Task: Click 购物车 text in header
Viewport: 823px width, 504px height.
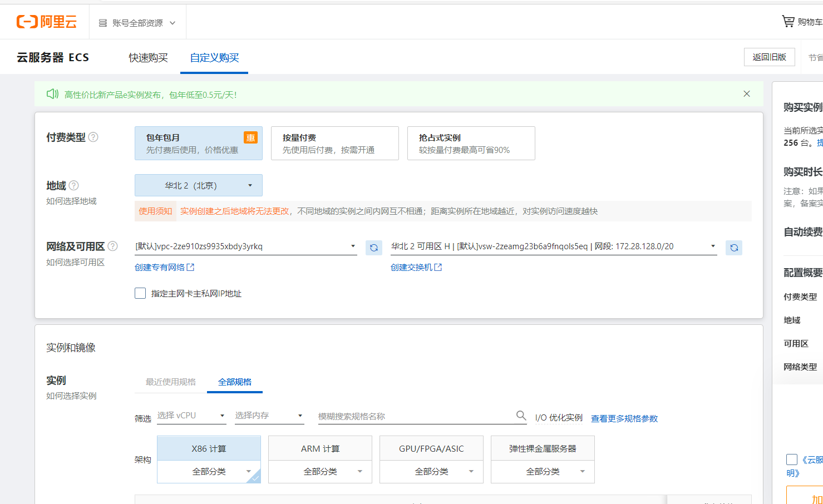Action: click(810, 22)
